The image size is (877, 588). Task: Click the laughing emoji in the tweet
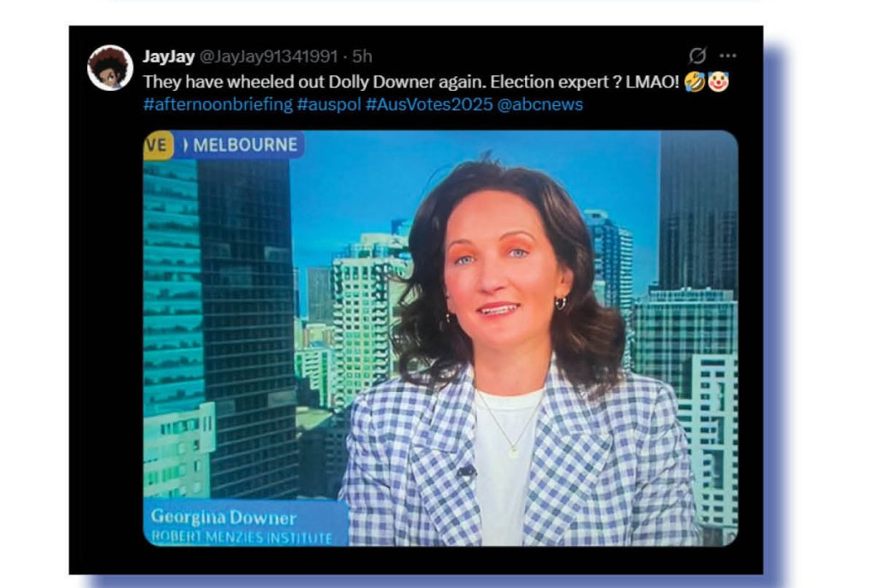tap(694, 82)
